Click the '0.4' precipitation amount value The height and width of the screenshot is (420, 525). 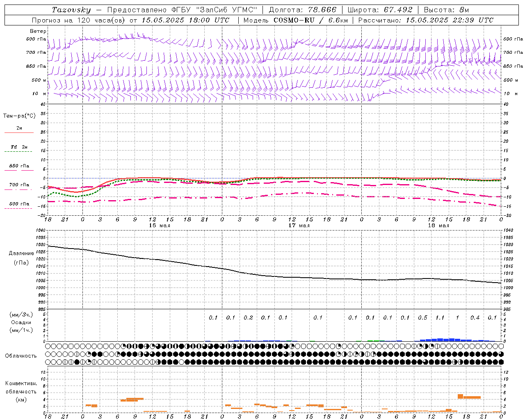pos(475,317)
